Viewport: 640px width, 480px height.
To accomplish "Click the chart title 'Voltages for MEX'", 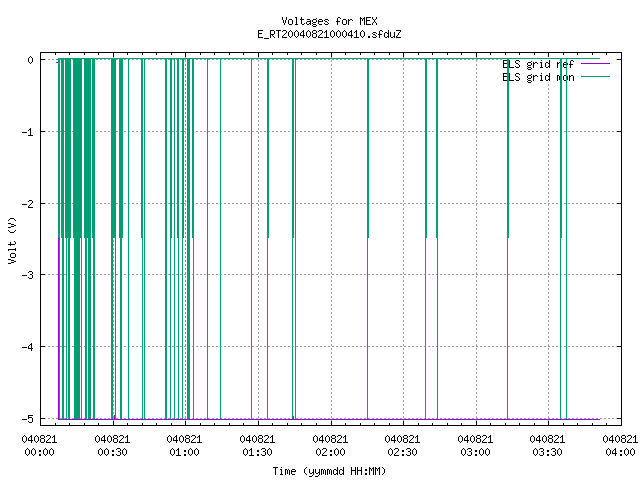I will point(329,21).
